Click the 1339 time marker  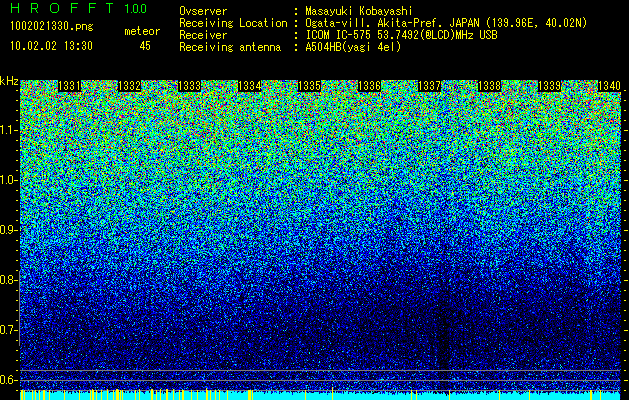(550, 86)
